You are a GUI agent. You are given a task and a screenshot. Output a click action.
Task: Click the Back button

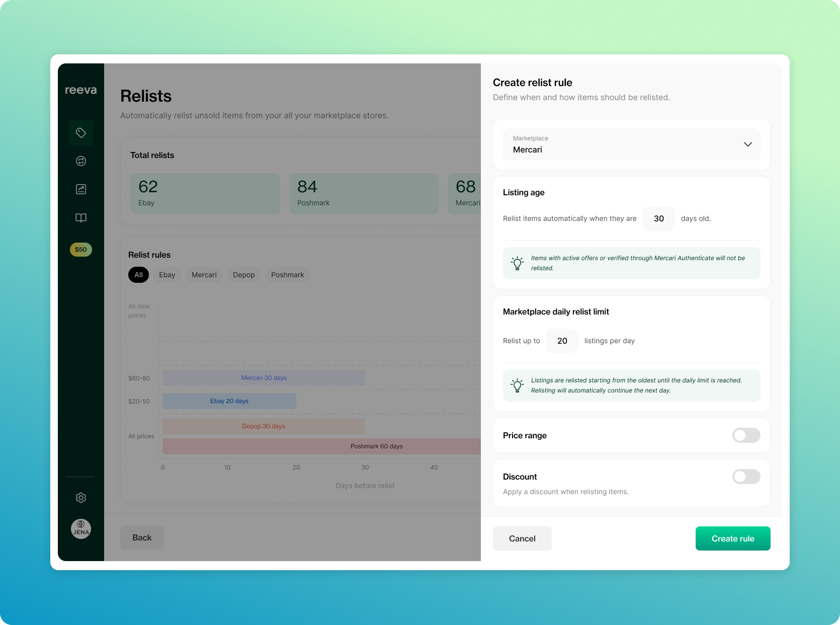[x=142, y=537]
